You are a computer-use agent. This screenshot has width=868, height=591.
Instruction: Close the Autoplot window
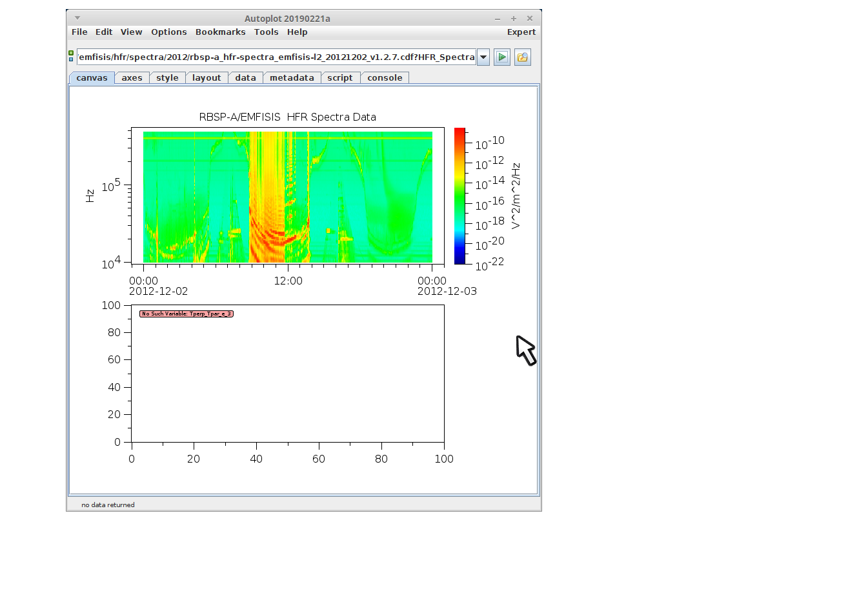pyautogui.click(x=530, y=19)
